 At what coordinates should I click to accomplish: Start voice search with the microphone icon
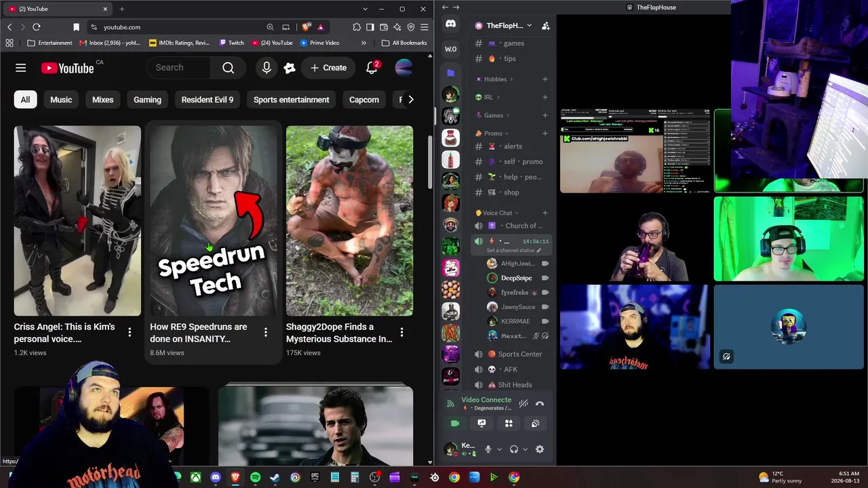pos(267,68)
